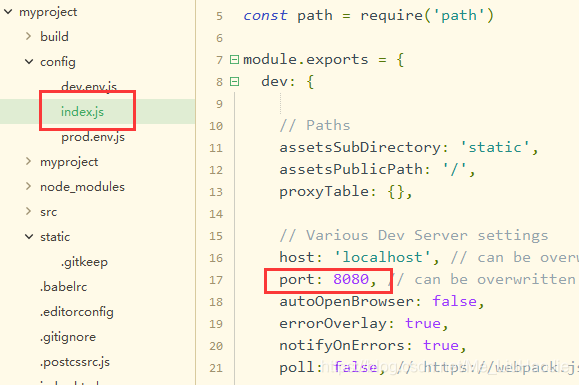Expand the node_modules folder chevron
Image resolution: width=579 pixels, height=385 pixels.
coord(28,186)
